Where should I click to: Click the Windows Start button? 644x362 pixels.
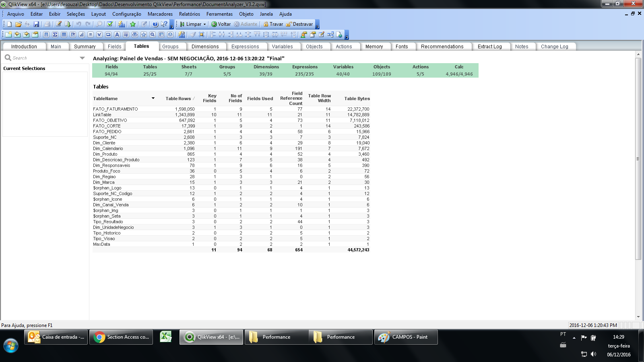[x=11, y=346]
